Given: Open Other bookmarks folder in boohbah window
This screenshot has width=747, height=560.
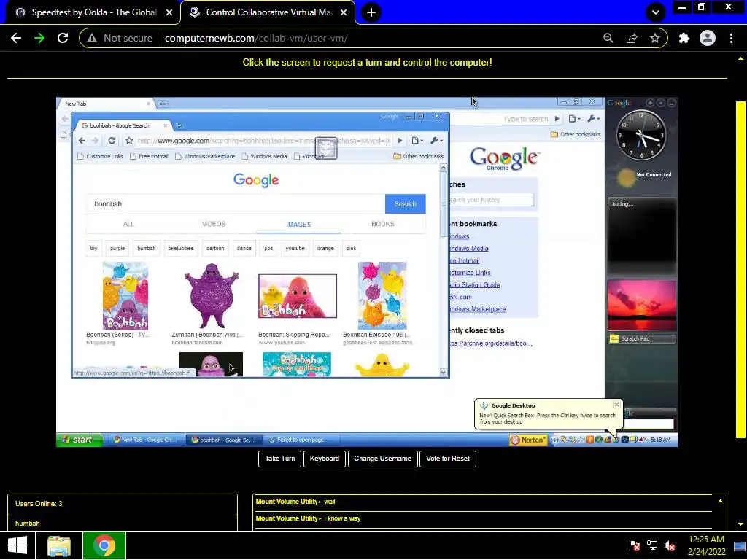Looking at the screenshot, I should coord(418,156).
